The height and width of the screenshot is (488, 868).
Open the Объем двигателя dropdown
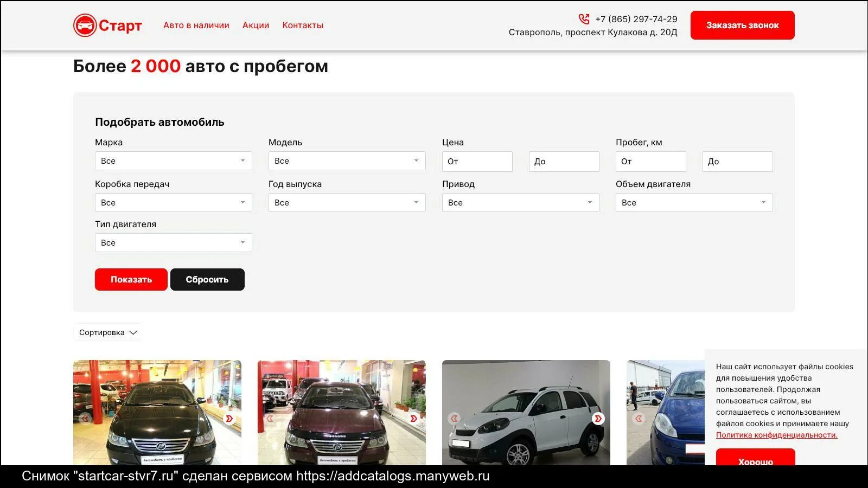coord(694,202)
